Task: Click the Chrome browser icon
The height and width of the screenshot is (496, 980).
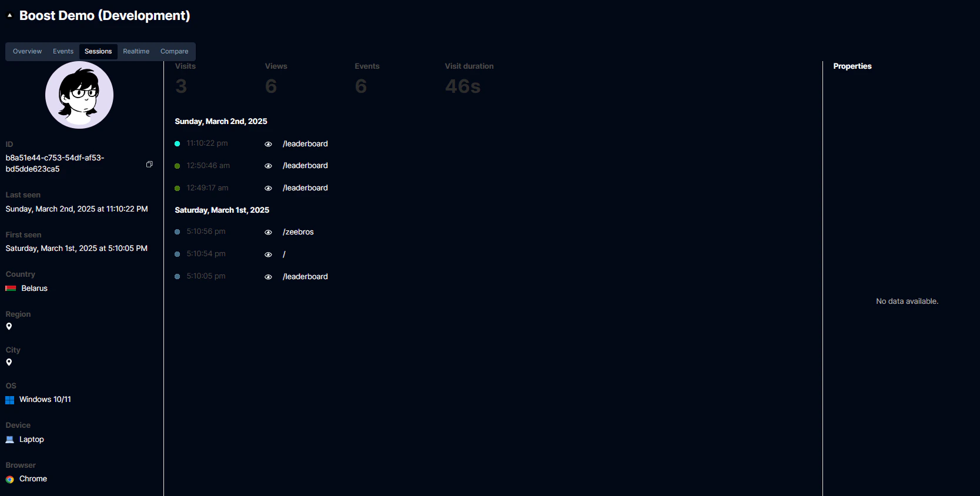Action: pyautogui.click(x=10, y=480)
